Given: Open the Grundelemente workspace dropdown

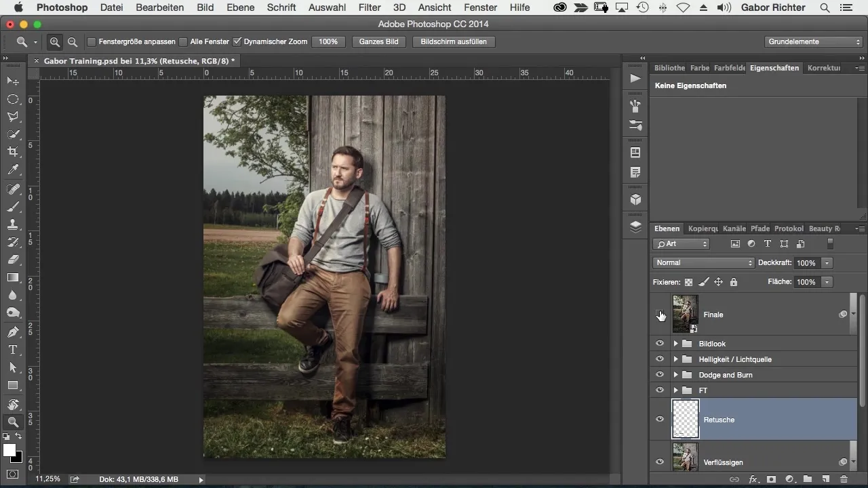Looking at the screenshot, I should (x=814, y=42).
